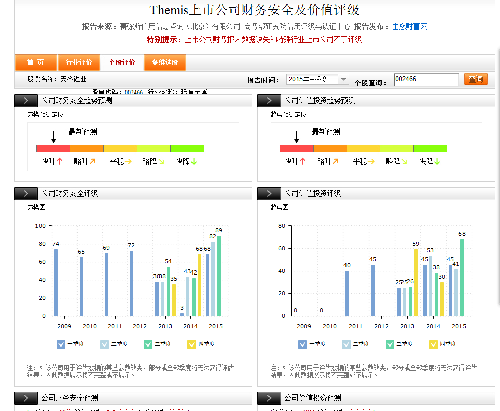Click the arrow icon on right-column trend forecast header
The image size is (500, 411).
pyautogui.click(x=269, y=101)
